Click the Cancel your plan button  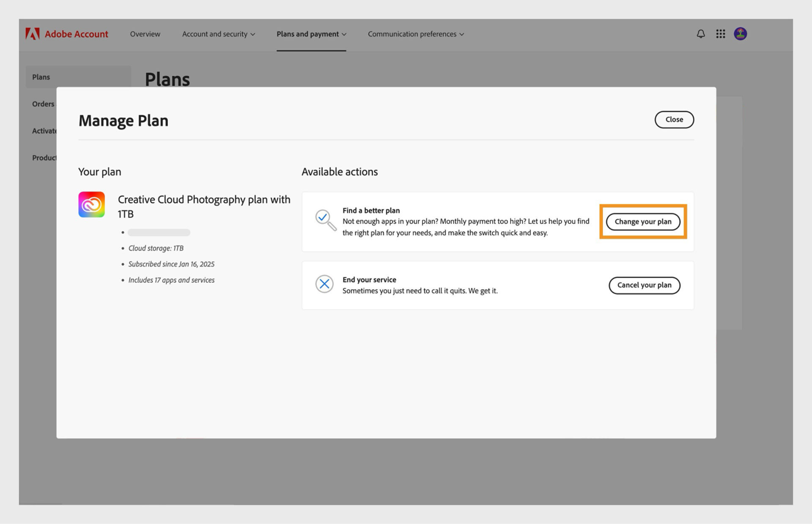pos(644,285)
